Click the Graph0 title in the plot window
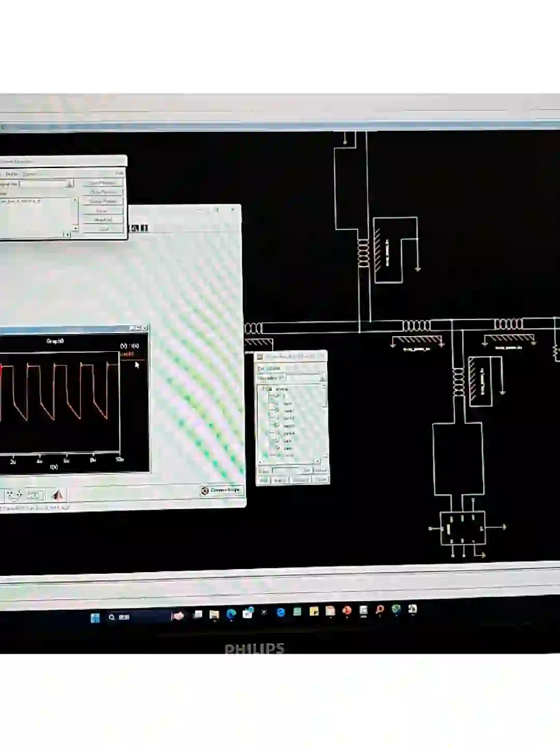This screenshot has width=560, height=747. point(55,341)
